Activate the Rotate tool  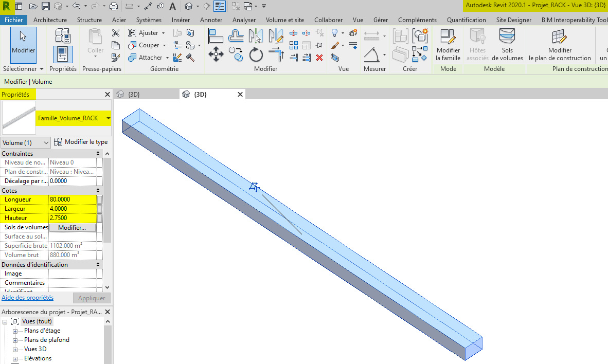[x=256, y=54]
